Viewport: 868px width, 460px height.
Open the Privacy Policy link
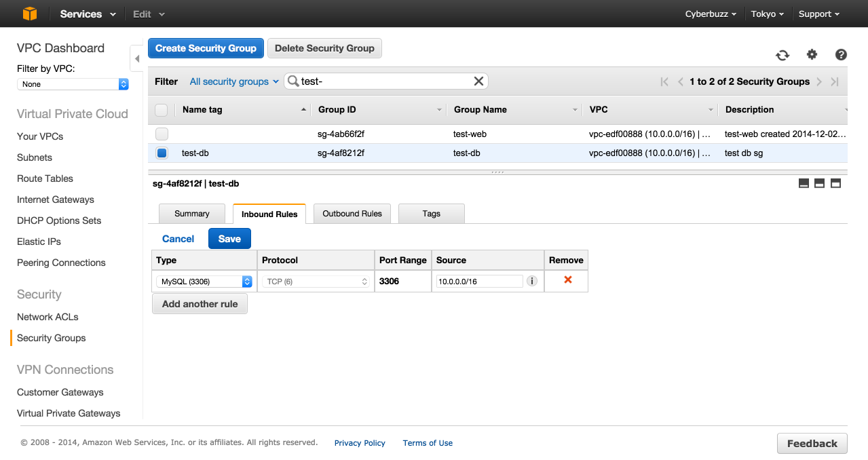359,442
